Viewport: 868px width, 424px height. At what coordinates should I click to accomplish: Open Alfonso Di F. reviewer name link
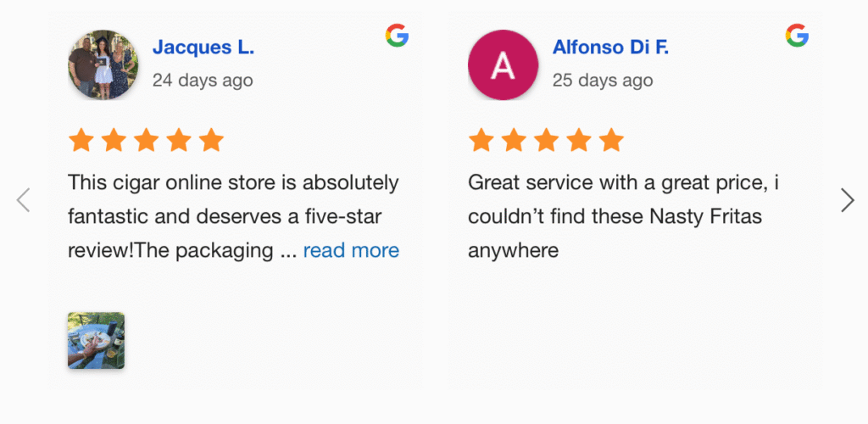(x=610, y=47)
